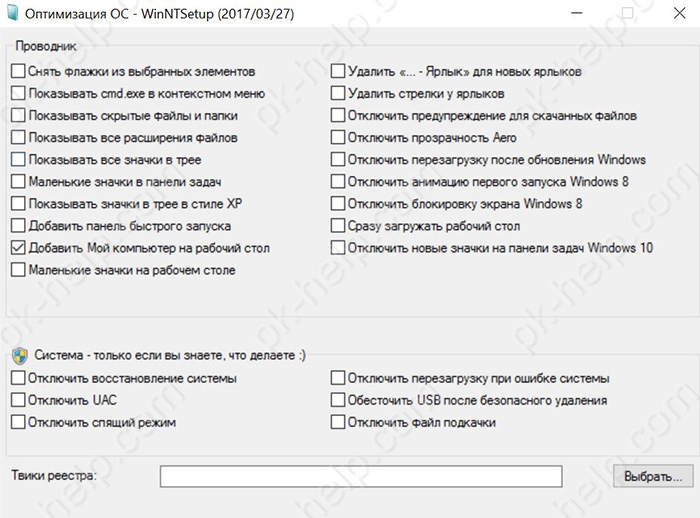Image resolution: width=700 pixels, height=518 pixels.
Task: Click the UAC shield icon beside Система
Action: pyautogui.click(x=20, y=356)
